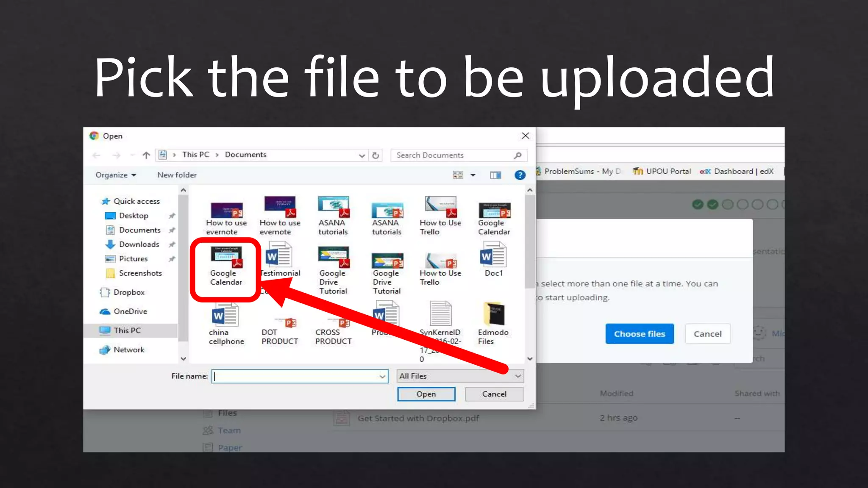This screenshot has width=868, height=488.
Task: Click the Search Documents field
Action: click(459, 155)
